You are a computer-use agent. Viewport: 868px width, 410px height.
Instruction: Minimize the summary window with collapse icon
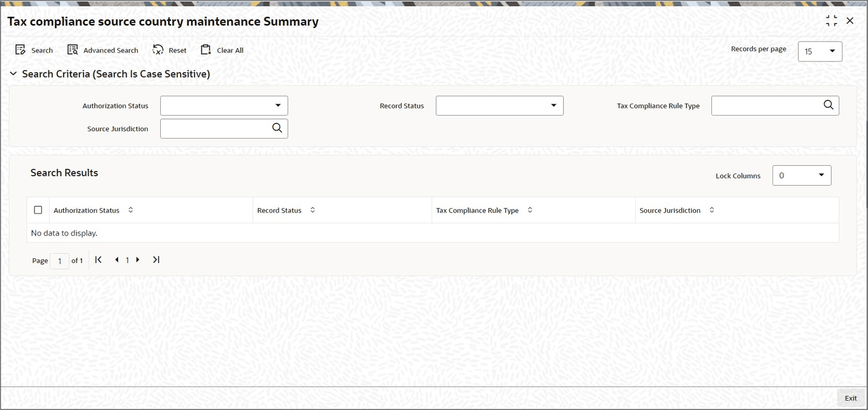point(832,21)
